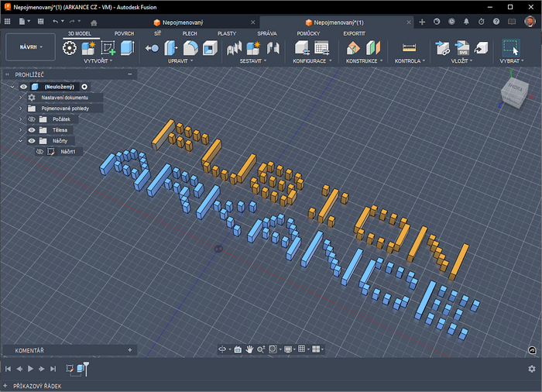Viewport: 542px width, 392px height.
Task: Click the home icon beside undo/redo
Action: [x=94, y=22]
